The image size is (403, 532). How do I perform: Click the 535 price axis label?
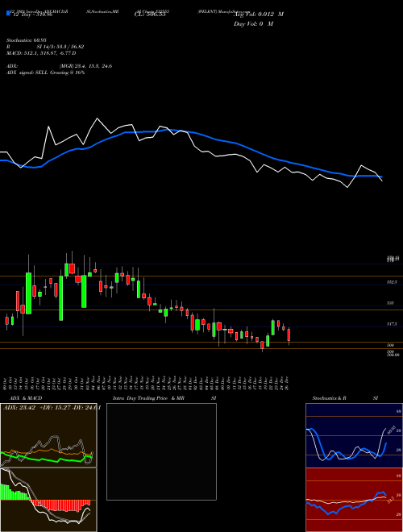[x=390, y=303]
